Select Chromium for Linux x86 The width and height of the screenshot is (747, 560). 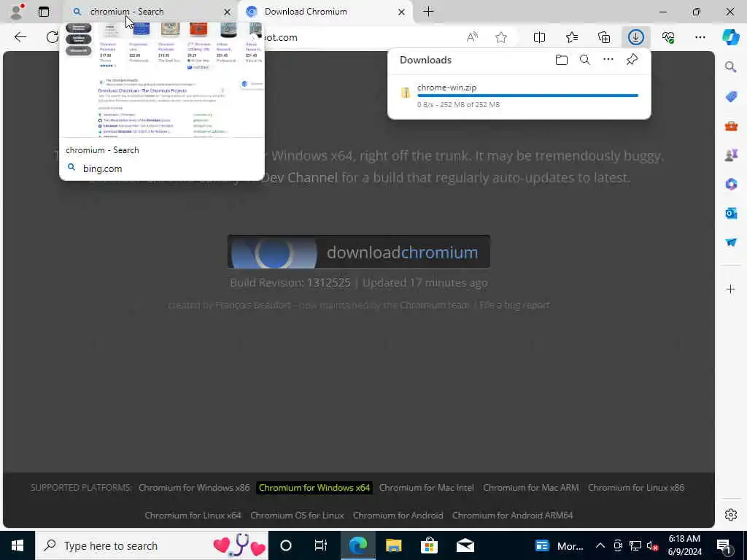[636, 488]
